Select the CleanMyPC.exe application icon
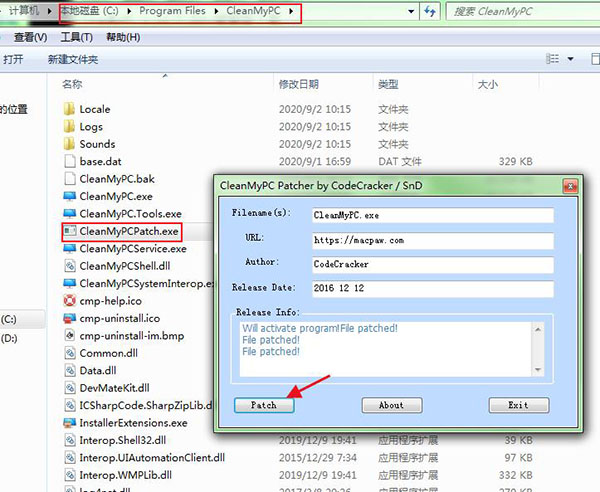Screen dimensions: 600x492 [x=68, y=196]
